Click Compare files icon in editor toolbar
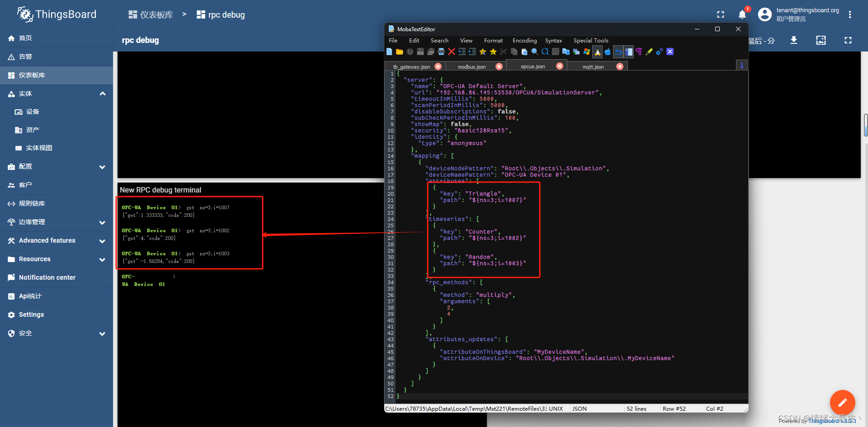The image size is (868, 427). tap(566, 52)
